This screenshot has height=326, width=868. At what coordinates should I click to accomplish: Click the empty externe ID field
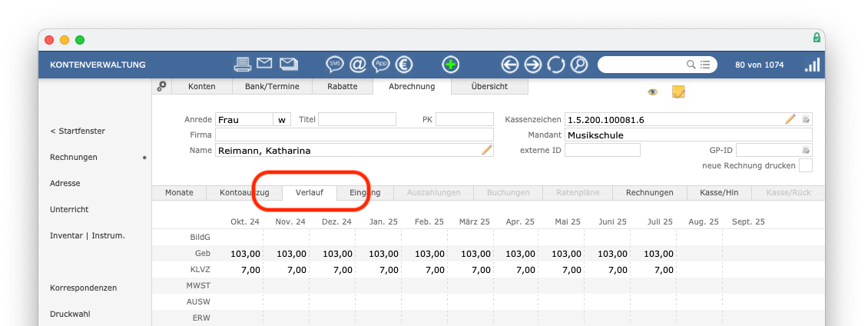click(x=602, y=150)
